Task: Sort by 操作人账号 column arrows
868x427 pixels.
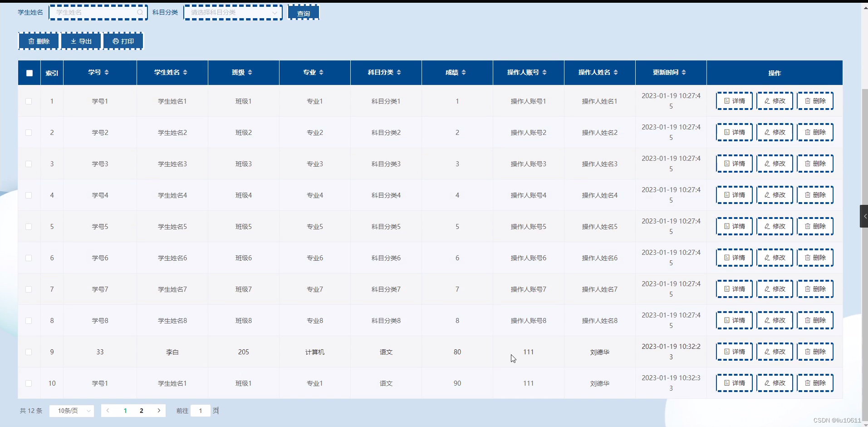Action: (x=544, y=72)
